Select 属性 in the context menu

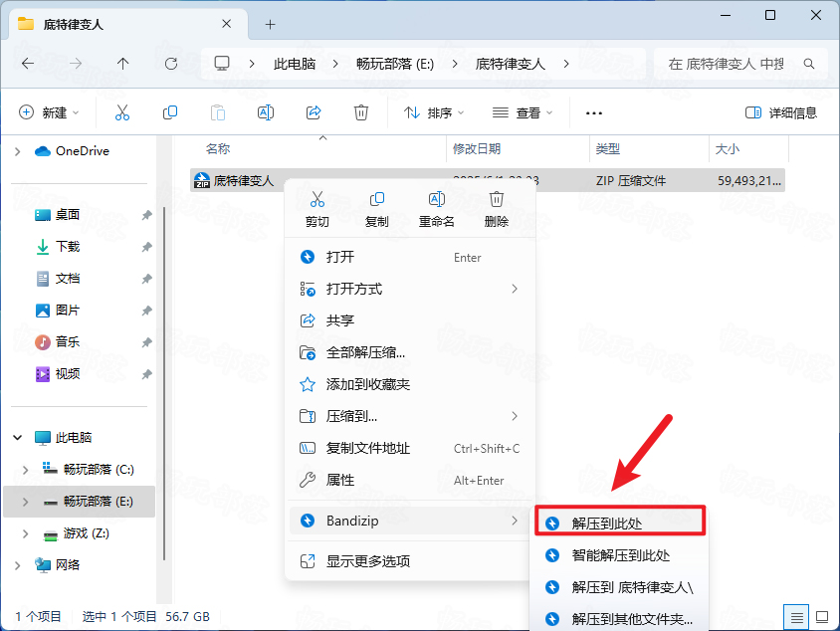click(410, 480)
